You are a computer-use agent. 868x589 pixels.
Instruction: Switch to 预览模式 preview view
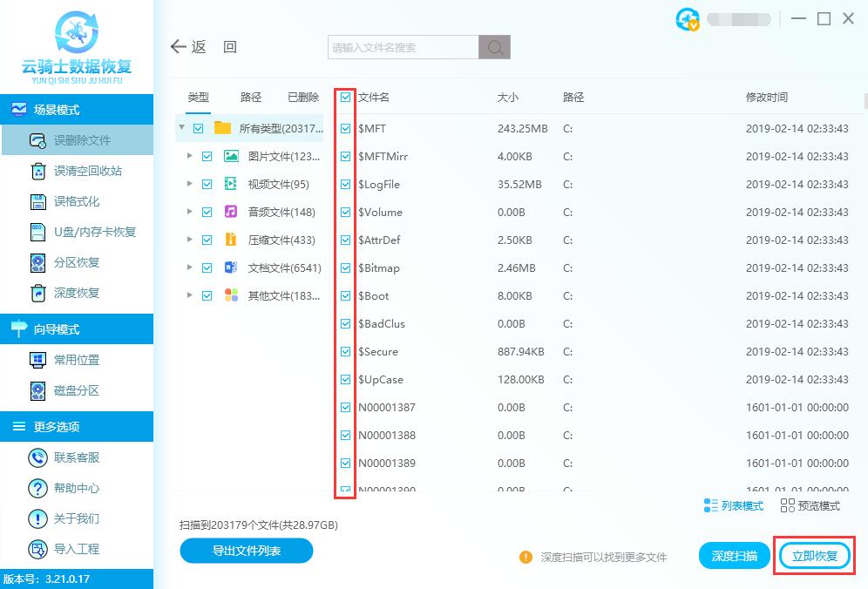pos(810,505)
